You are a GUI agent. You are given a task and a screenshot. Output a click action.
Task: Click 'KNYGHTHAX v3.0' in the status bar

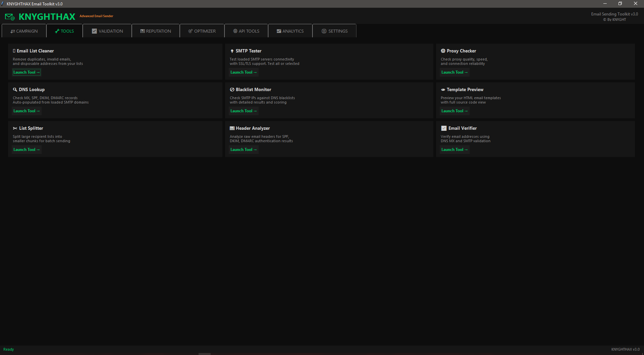[x=625, y=349]
